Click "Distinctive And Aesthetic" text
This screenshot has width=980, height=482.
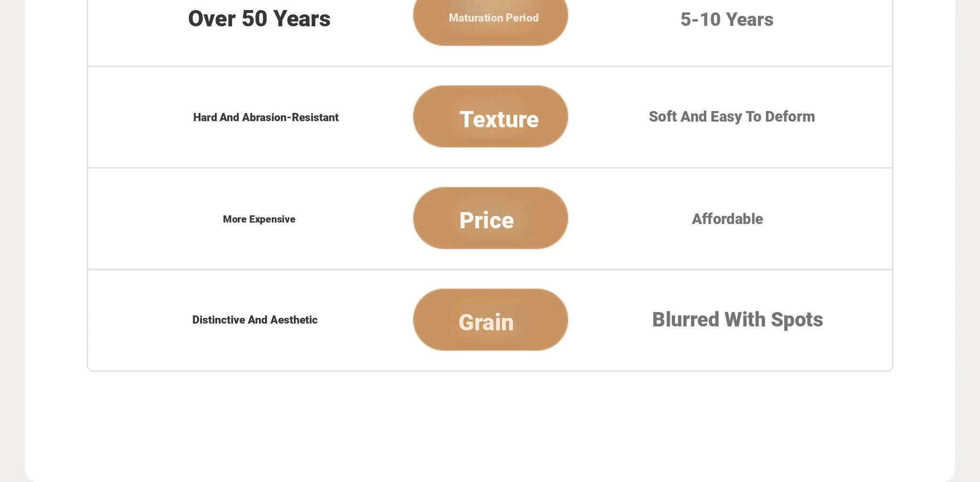pos(255,320)
